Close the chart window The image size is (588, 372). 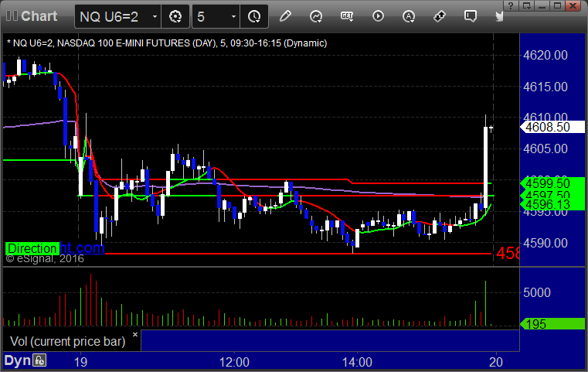click(x=573, y=5)
